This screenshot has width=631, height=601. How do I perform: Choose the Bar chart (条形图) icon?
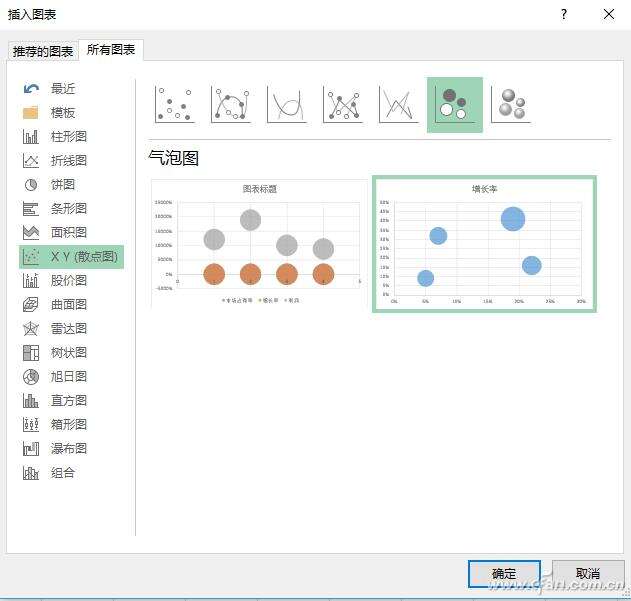(31, 209)
